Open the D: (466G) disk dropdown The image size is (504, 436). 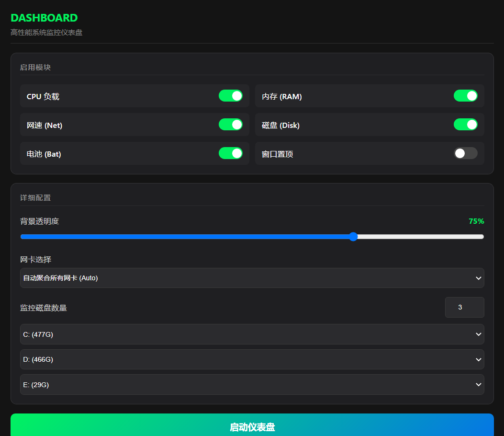252,359
